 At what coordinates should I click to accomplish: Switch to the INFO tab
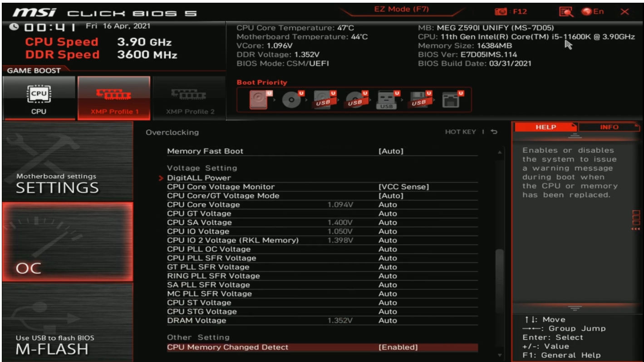[608, 127]
